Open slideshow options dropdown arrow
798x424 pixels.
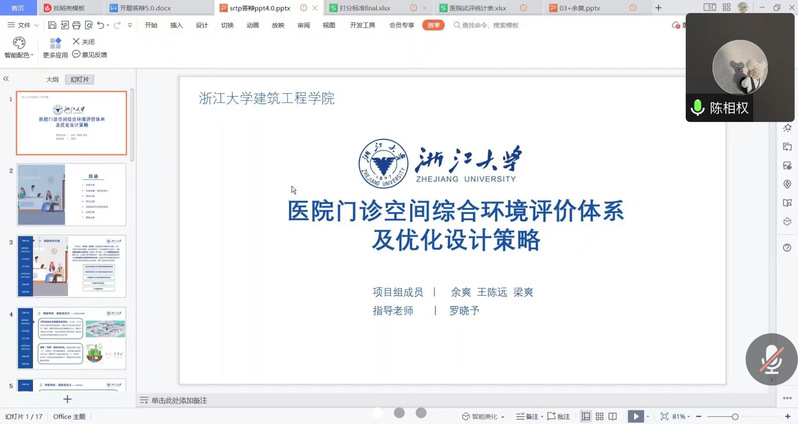647,417
